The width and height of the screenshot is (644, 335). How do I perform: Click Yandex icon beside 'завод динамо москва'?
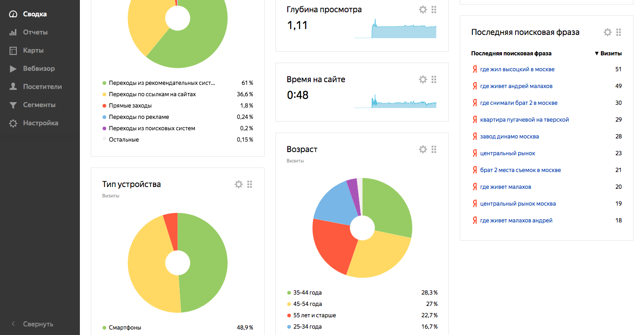tap(475, 136)
